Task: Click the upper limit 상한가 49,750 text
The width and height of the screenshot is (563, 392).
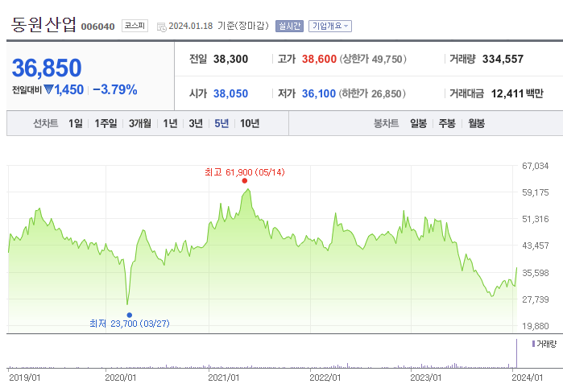Action: pos(373,59)
